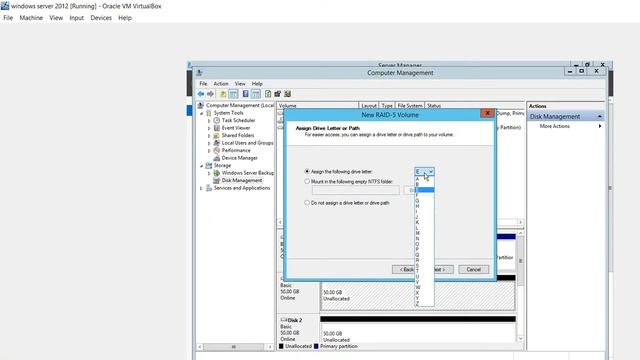The width and height of the screenshot is (640, 360).
Task: Expand the Performance node
Action: click(209, 151)
